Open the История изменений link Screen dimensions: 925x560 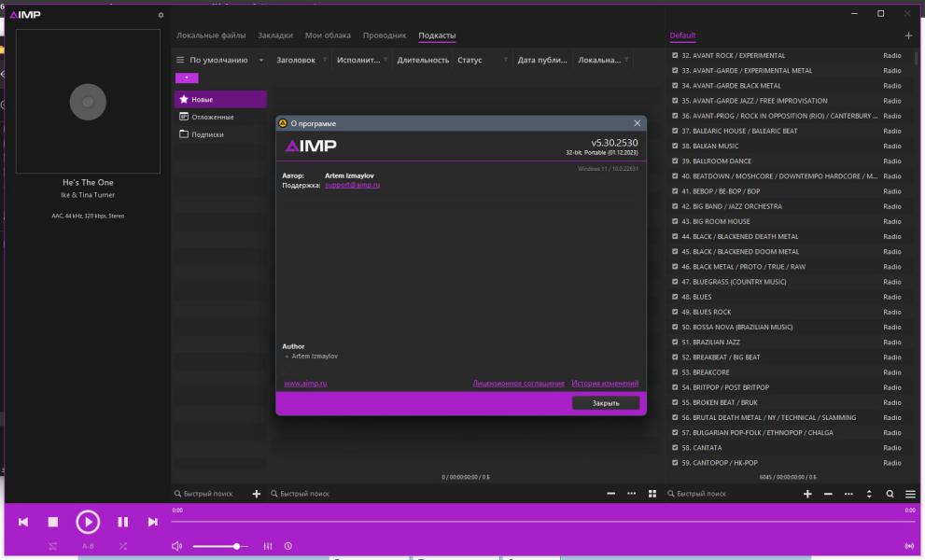[605, 384]
